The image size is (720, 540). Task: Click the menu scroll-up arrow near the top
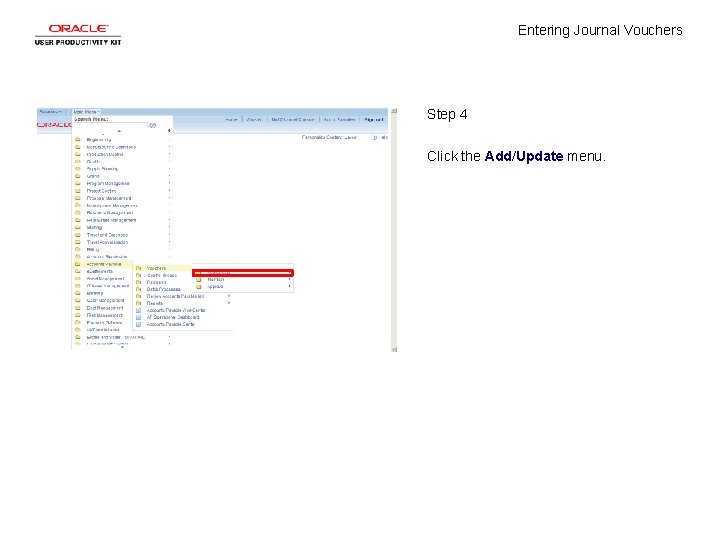click(x=119, y=131)
